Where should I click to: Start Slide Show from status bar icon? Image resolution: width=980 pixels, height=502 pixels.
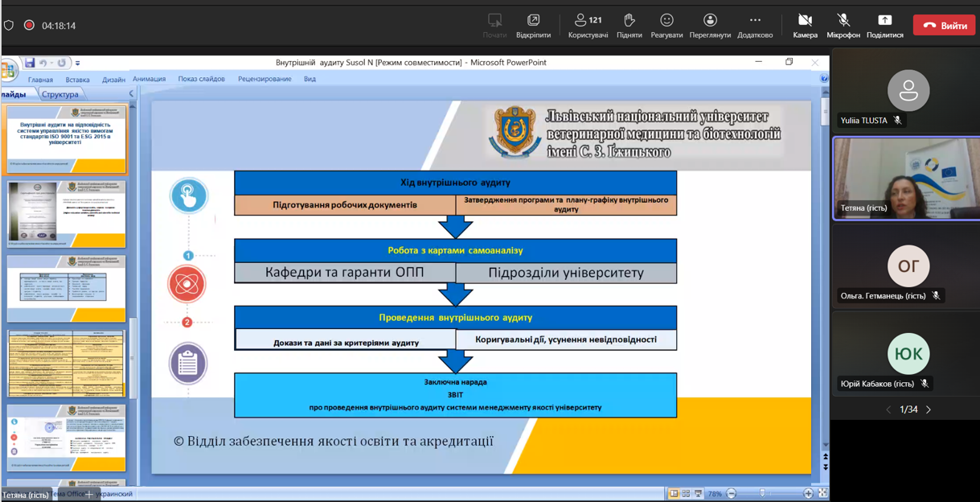tap(698, 494)
